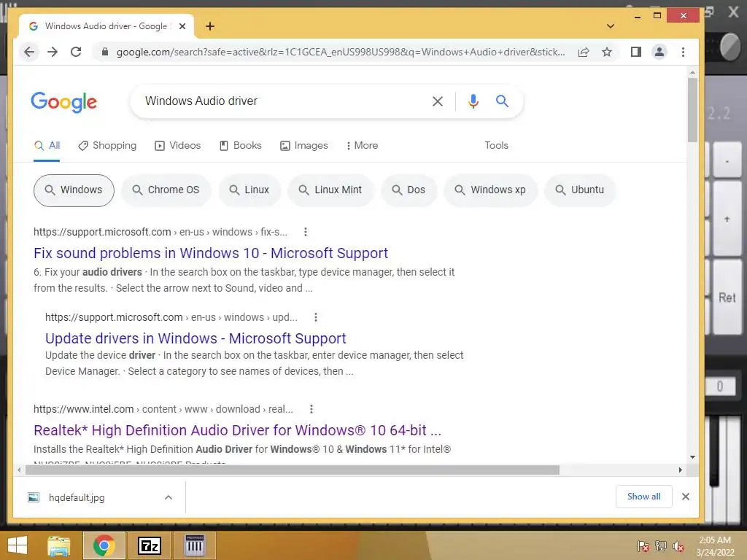
Task: Open the Windows Start button
Action: [x=18, y=545]
